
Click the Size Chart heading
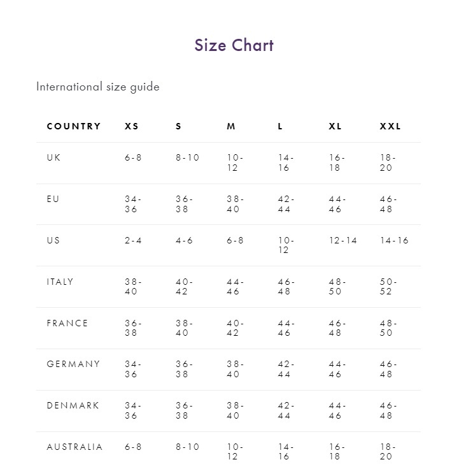point(234,45)
